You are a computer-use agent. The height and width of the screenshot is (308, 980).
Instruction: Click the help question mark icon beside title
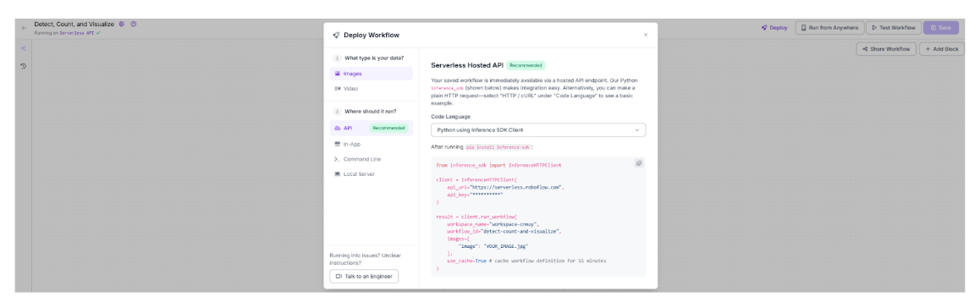pyautogui.click(x=133, y=25)
